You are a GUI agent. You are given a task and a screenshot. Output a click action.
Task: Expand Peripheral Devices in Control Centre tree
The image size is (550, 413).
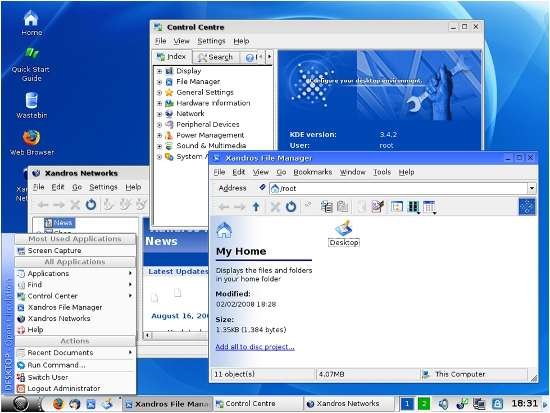159,125
